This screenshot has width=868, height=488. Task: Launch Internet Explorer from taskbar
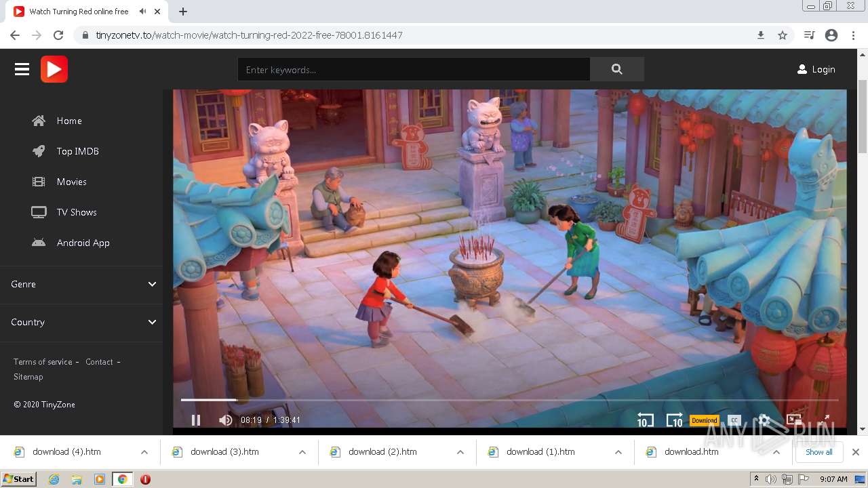(54, 479)
